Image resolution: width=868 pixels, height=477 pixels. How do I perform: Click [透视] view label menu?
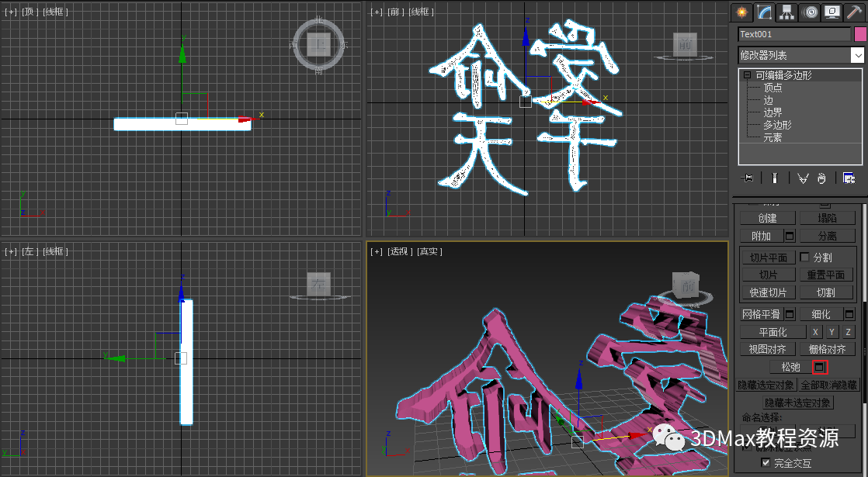pyautogui.click(x=400, y=251)
